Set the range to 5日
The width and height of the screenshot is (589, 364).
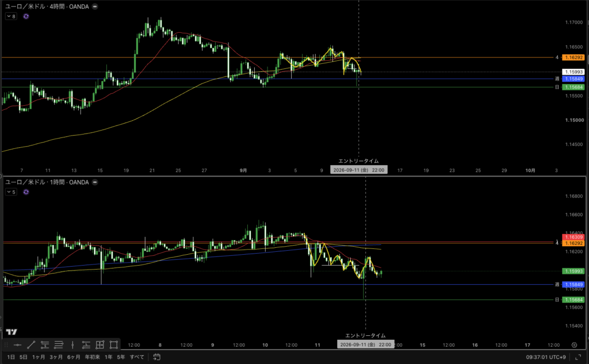23,357
